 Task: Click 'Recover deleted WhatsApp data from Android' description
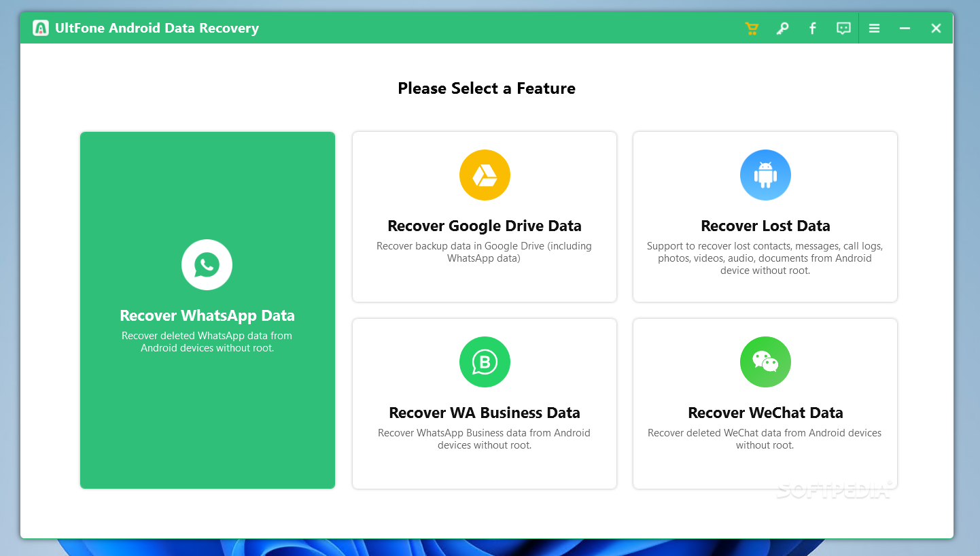pos(207,342)
